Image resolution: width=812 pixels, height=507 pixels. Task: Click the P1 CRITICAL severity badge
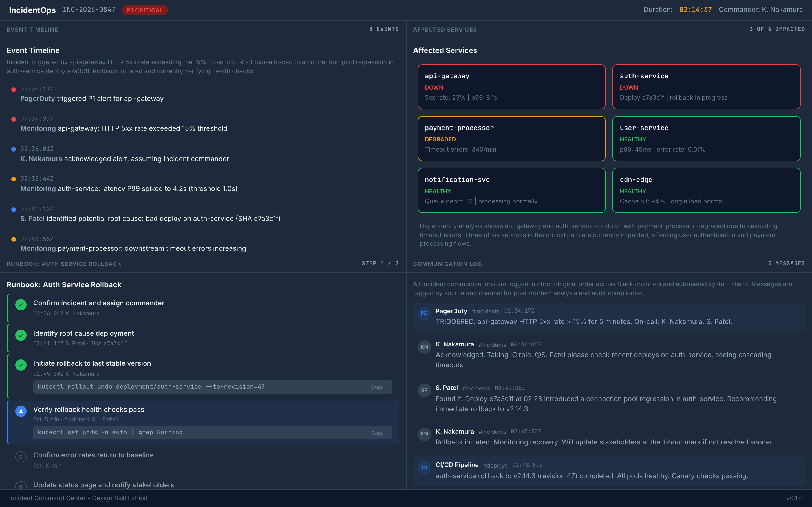pyautogui.click(x=145, y=10)
